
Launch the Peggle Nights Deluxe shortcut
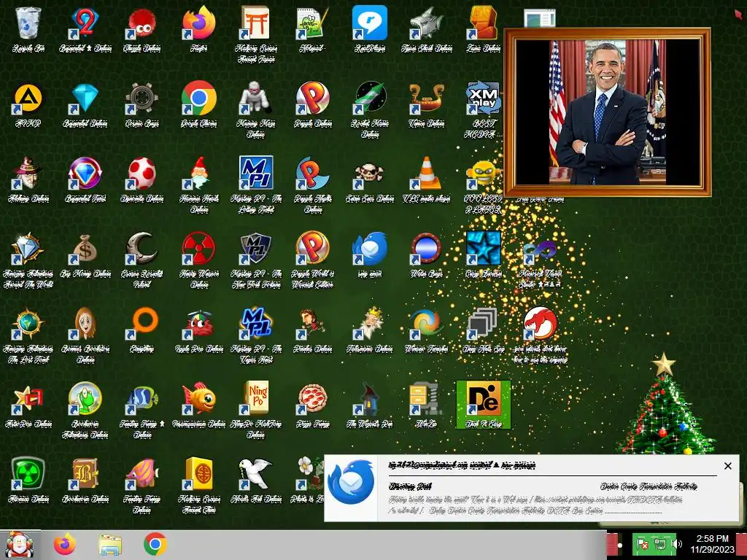(x=312, y=174)
